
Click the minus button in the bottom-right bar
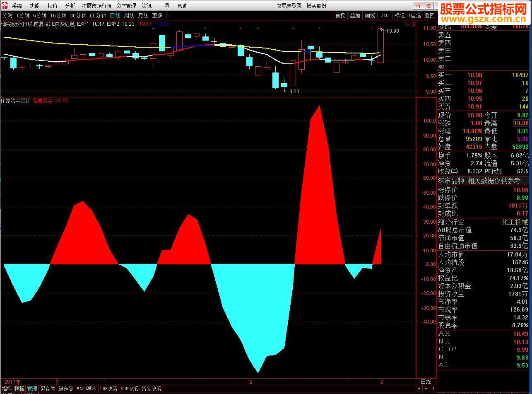[x=426, y=389]
